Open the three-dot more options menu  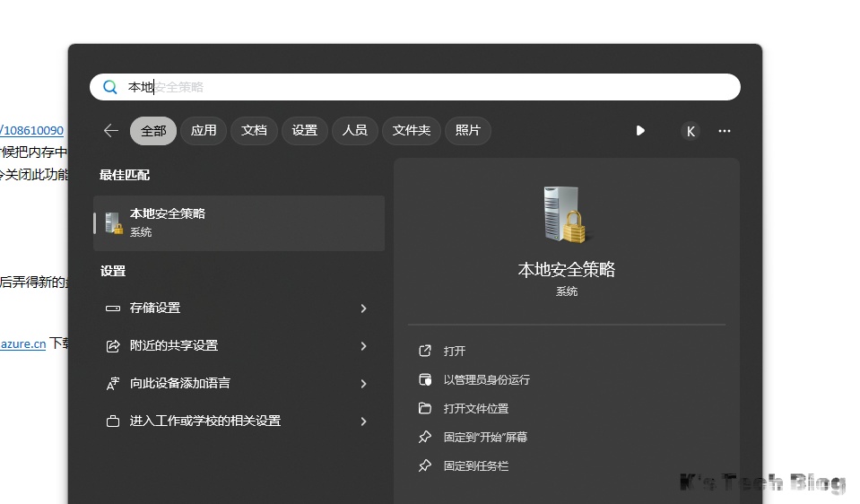[x=725, y=131]
